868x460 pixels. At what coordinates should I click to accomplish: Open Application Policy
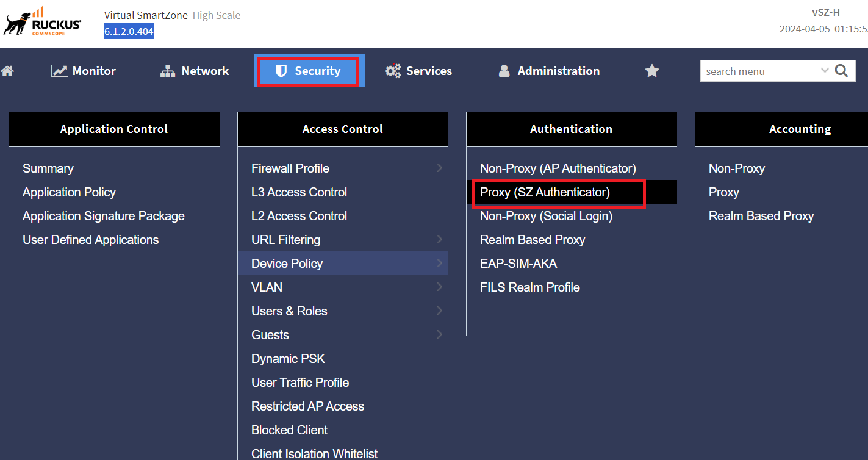pos(69,192)
